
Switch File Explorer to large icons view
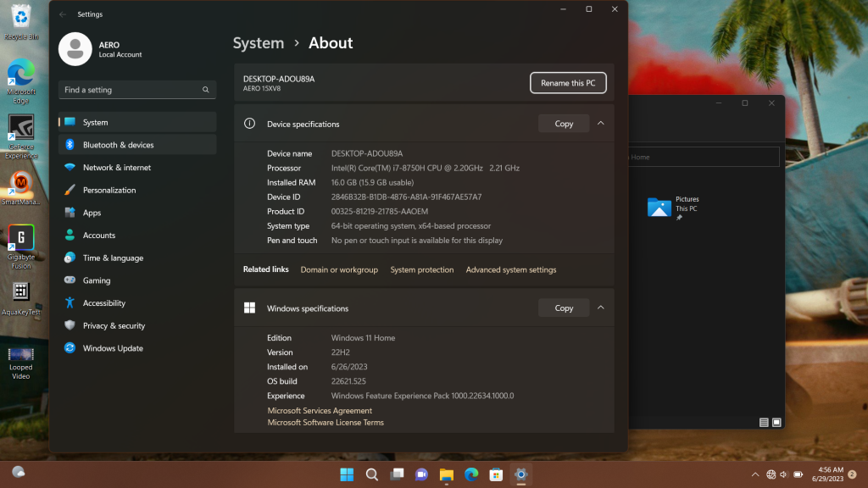pyautogui.click(x=776, y=423)
